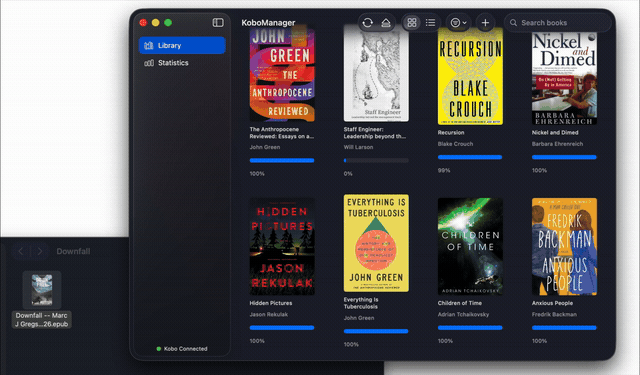The image size is (640, 375).
Task: Open the Hidden Pictures book cover
Action: (282, 246)
